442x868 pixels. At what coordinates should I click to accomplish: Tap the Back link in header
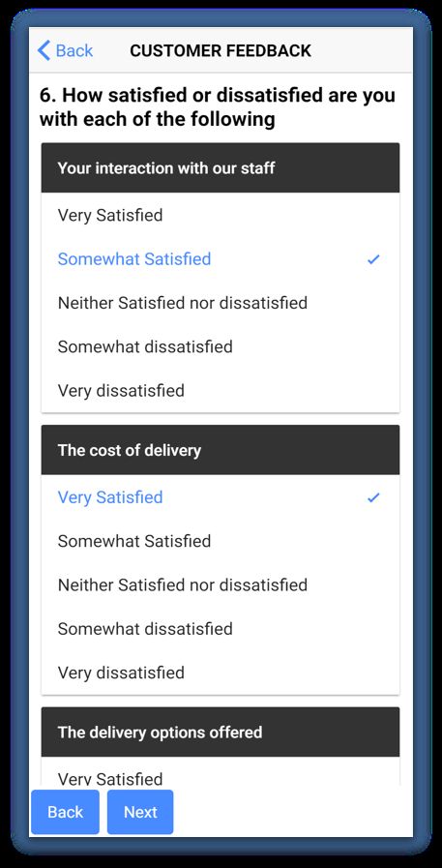[65, 50]
